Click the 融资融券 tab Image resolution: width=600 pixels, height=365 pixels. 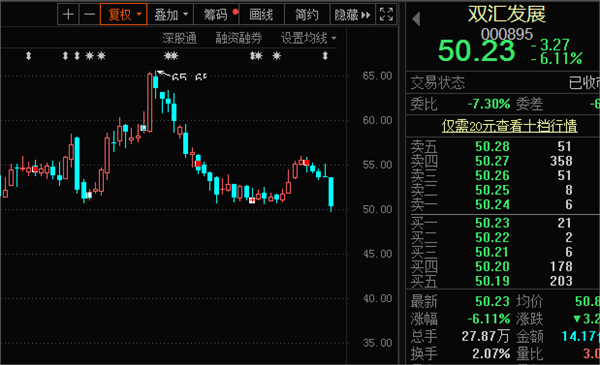click(239, 38)
